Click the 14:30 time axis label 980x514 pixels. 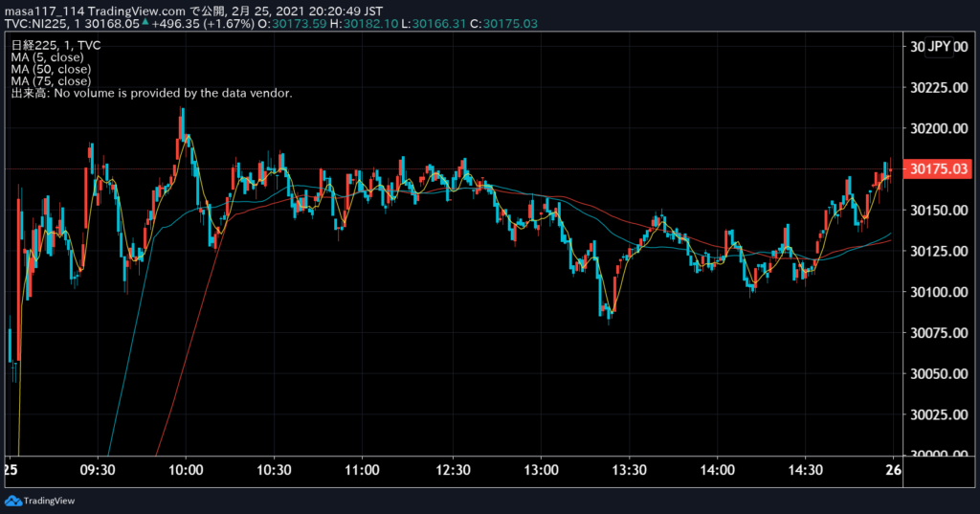point(805,470)
